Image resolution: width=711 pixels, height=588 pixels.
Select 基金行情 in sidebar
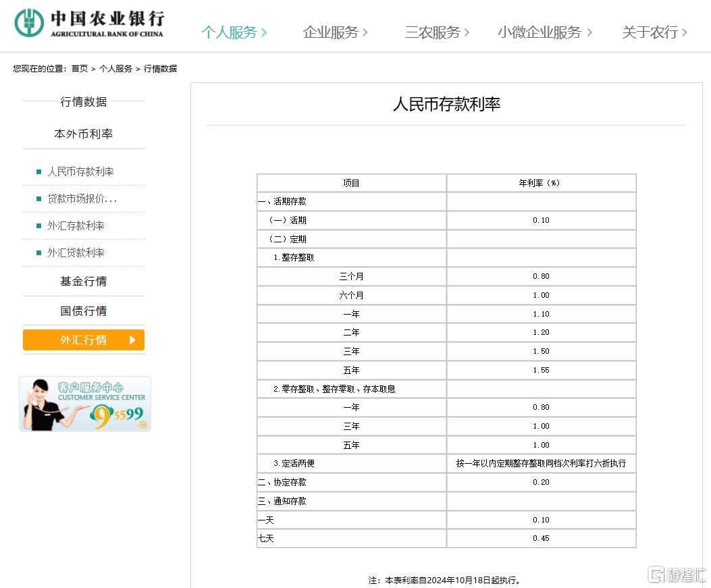(84, 282)
